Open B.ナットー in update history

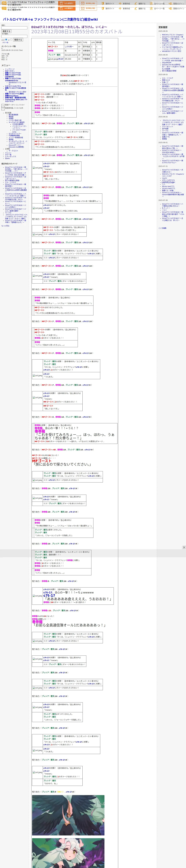(x=166, y=208)
